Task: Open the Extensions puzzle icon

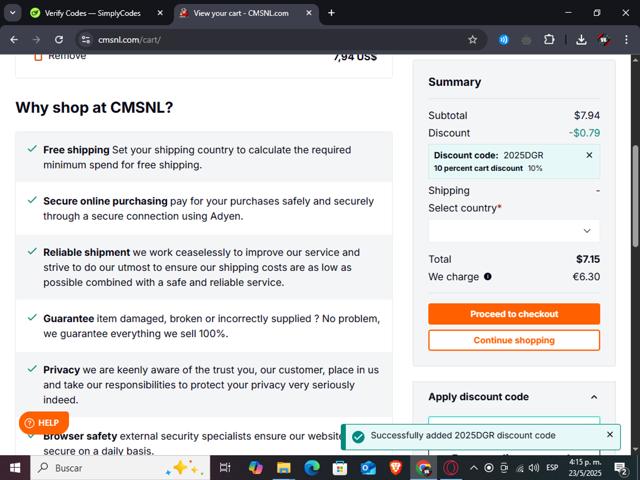Action: pos(549,40)
